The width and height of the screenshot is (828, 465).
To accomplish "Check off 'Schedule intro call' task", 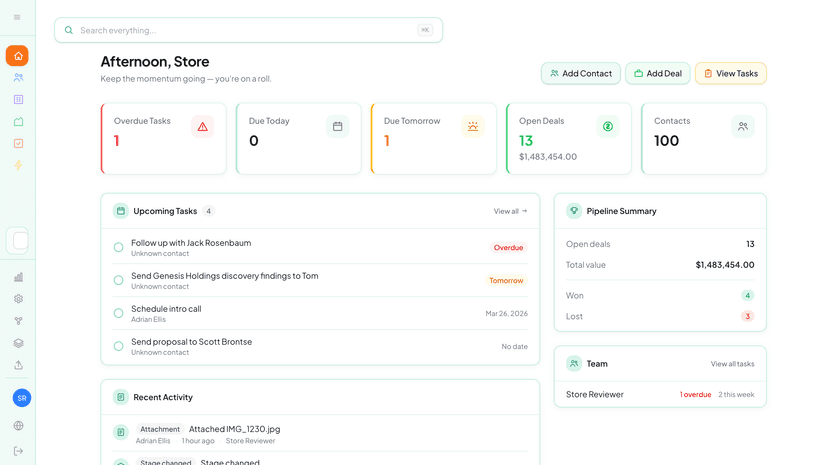I will 118,313.
